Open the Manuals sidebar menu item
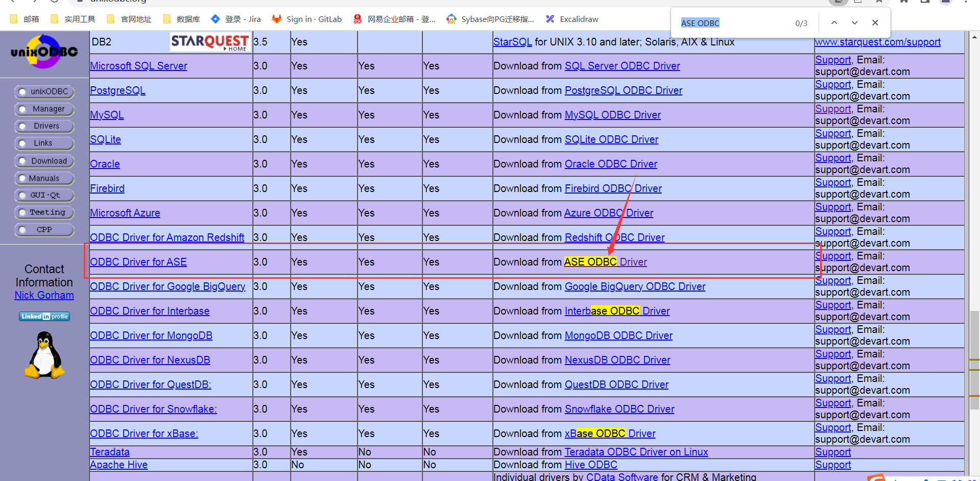 [x=44, y=179]
